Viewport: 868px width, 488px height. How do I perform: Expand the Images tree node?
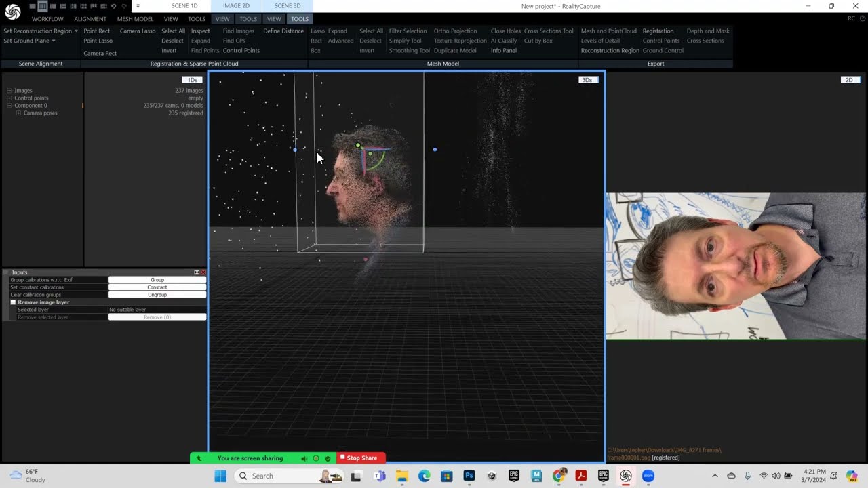point(9,90)
